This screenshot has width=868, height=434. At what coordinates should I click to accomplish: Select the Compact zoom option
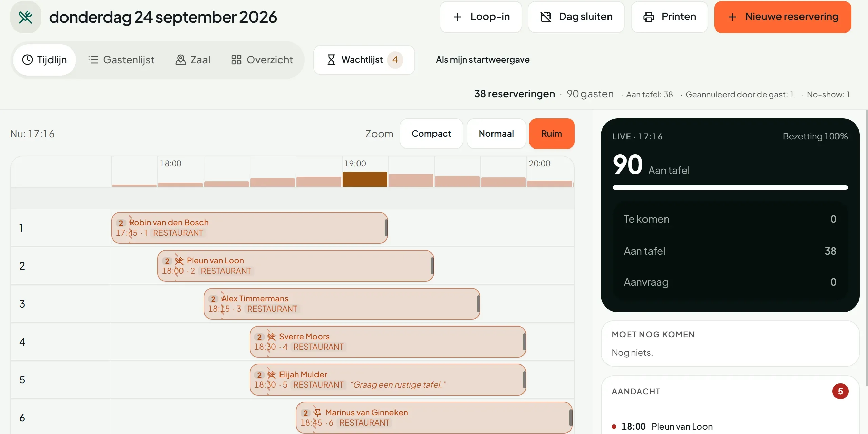click(431, 134)
